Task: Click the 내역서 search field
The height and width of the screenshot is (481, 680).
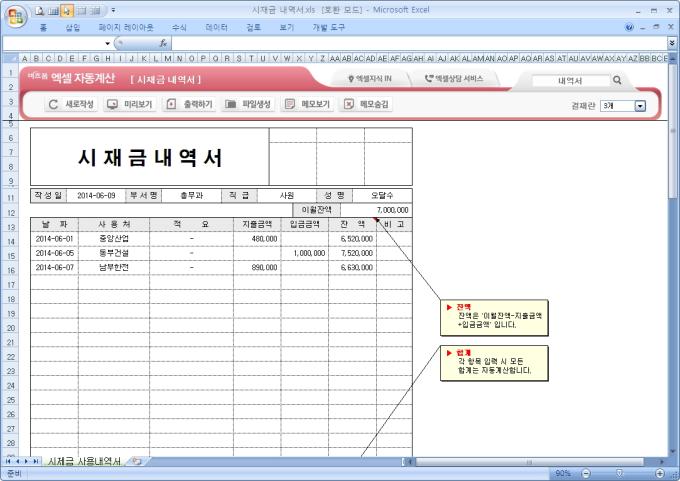Action: pyautogui.click(x=570, y=81)
